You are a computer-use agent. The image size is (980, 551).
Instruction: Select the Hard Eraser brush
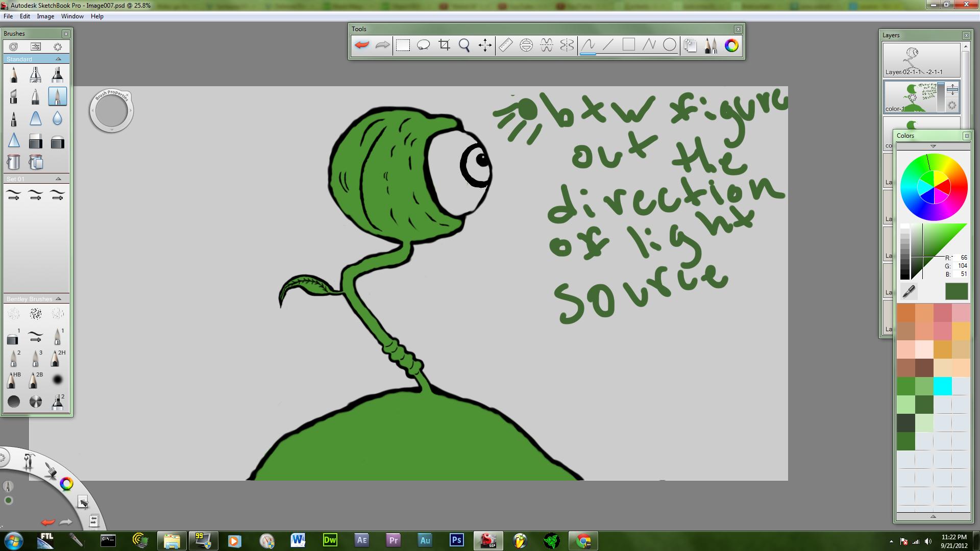35,141
